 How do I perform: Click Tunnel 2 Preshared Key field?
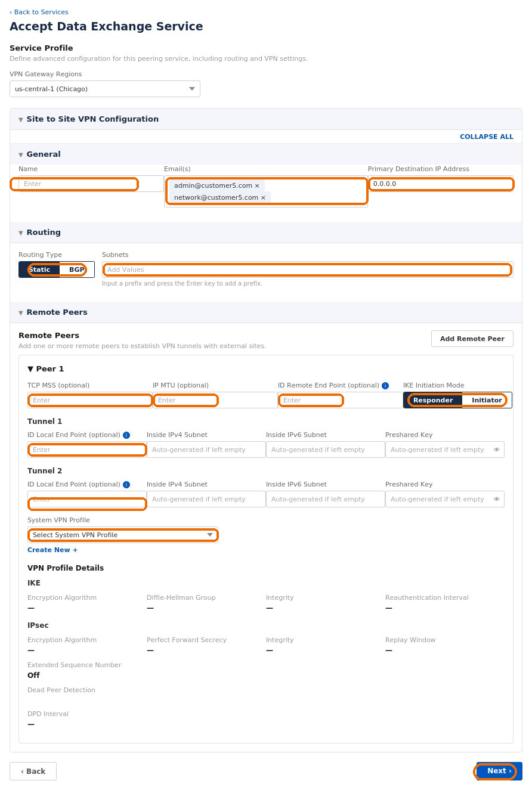445,499
